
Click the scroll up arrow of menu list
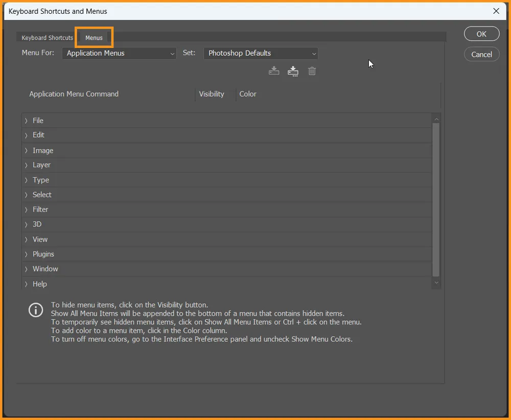(436, 120)
